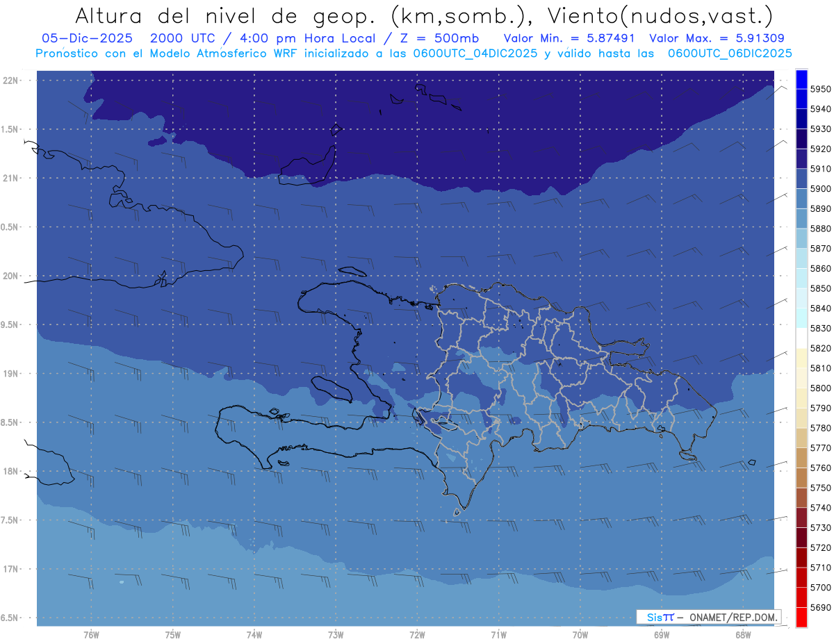
Task: Click the '5690' color scale label
Action: point(821,608)
